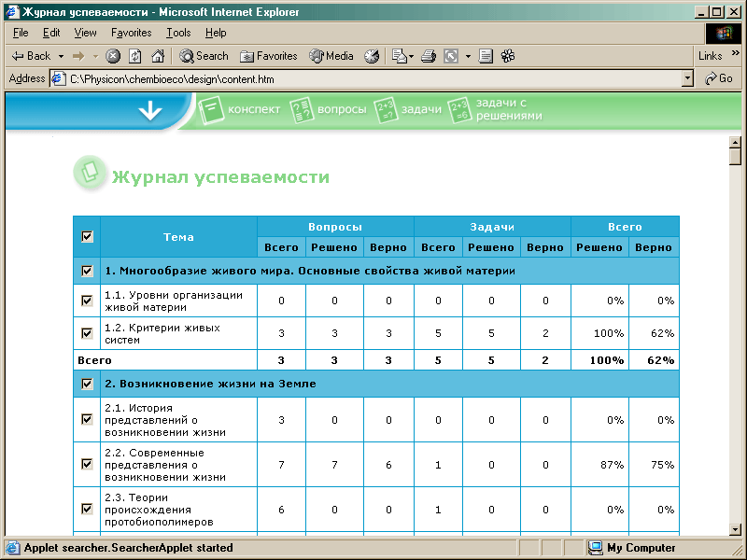
Task: Click the Go button
Action: (x=719, y=78)
